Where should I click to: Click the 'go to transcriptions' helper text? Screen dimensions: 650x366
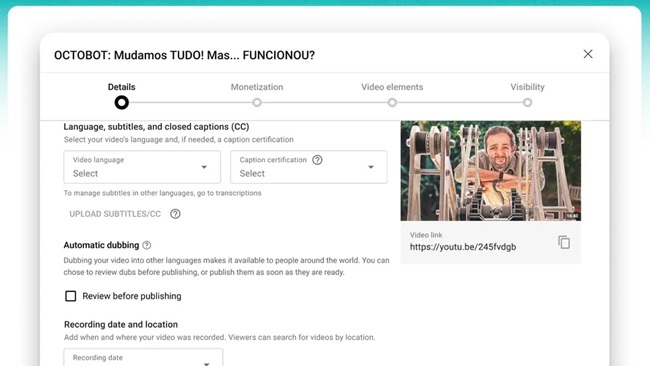pyautogui.click(x=162, y=193)
